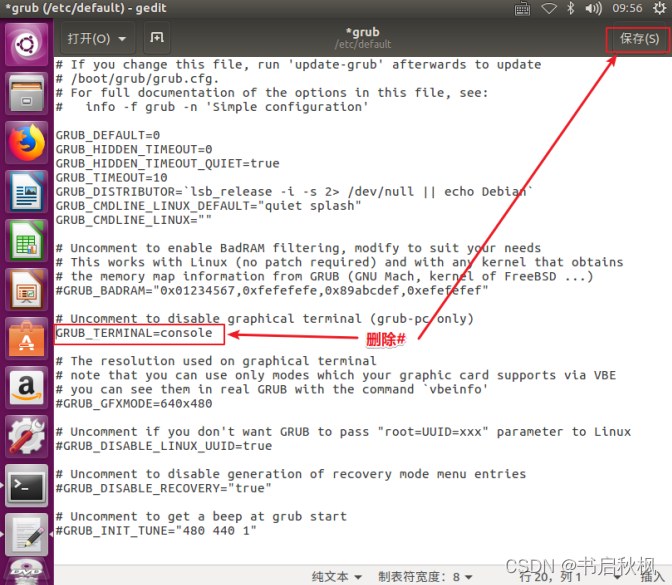Click 'The resolution used on graphical terminal' comment
Image resolution: width=672 pixels, height=585 pixels.
[x=216, y=361]
